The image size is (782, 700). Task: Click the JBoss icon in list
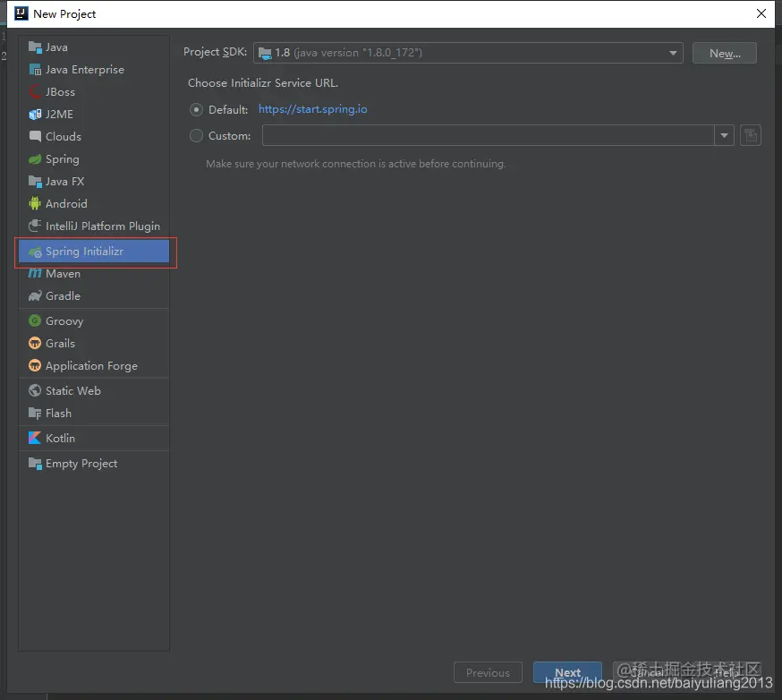coord(35,92)
